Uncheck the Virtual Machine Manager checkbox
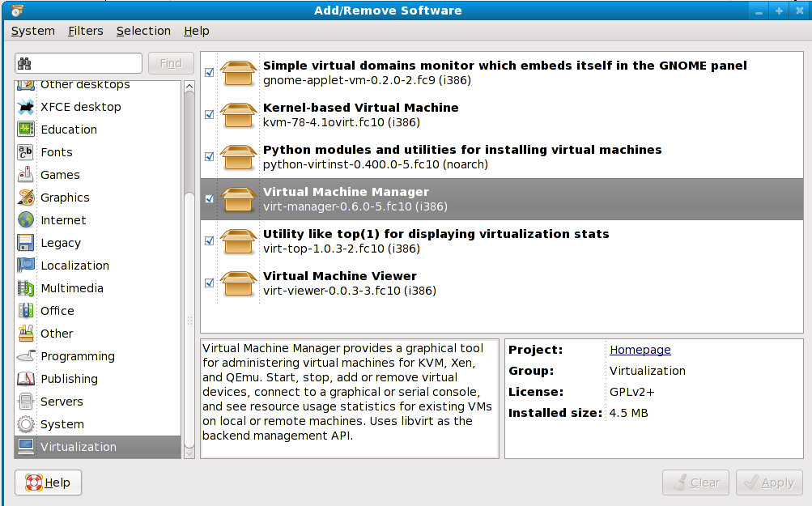 [x=210, y=199]
